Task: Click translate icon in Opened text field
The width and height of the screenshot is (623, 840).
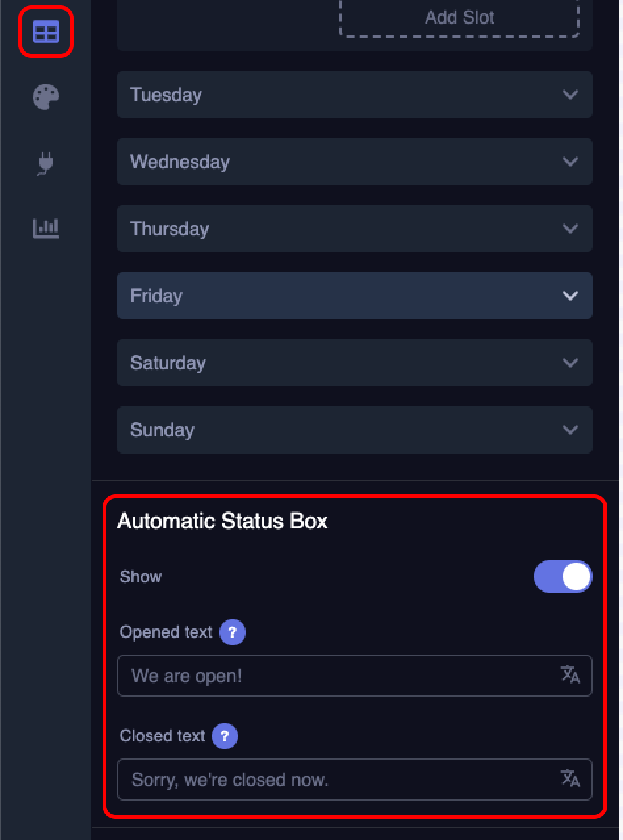Action: point(570,675)
